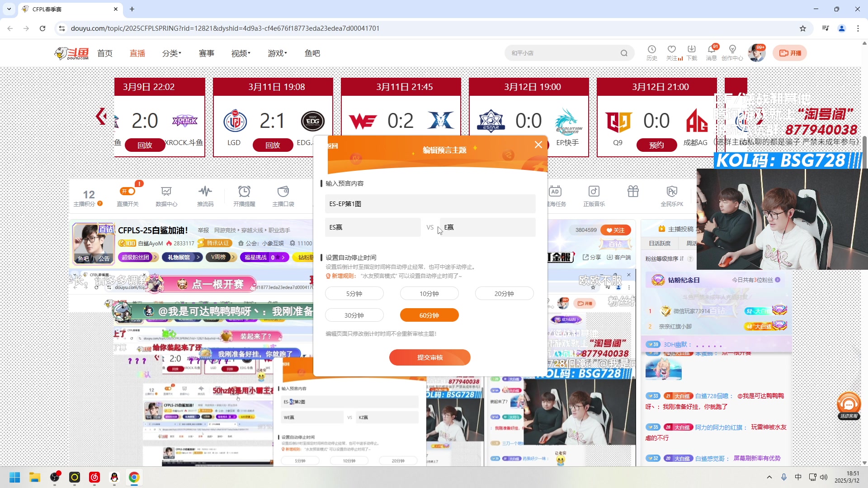The width and height of the screenshot is (868, 488).
Task: Go to 直播 in navigation
Action: (137, 53)
